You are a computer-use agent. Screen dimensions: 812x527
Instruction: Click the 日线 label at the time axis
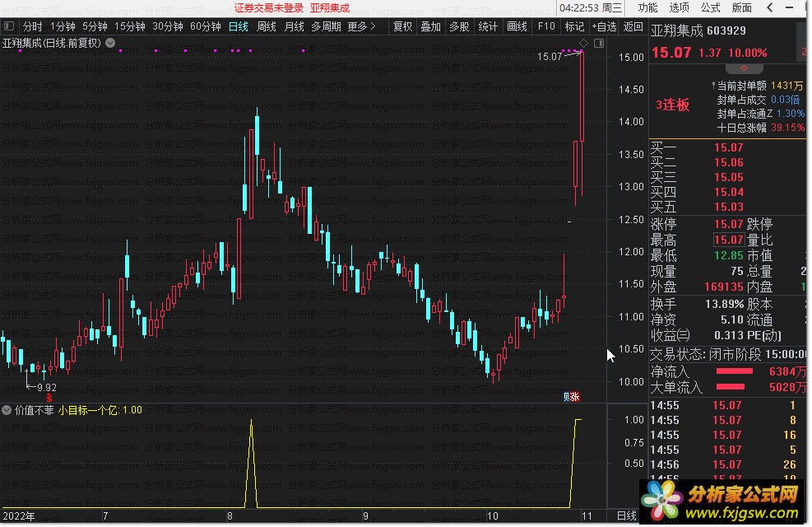[627, 515]
